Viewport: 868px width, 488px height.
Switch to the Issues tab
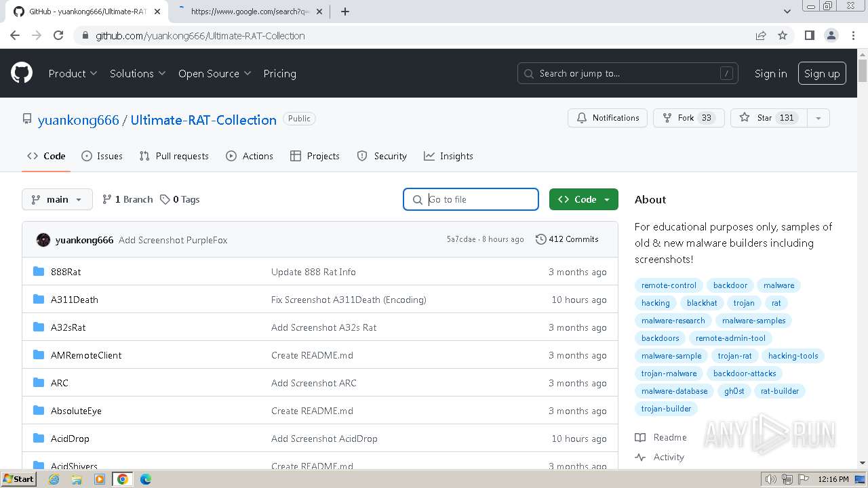click(102, 156)
